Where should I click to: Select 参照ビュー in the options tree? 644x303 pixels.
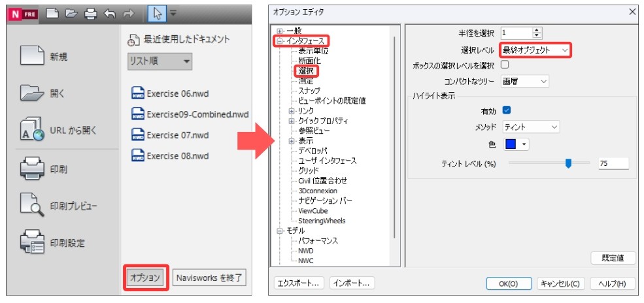(314, 131)
